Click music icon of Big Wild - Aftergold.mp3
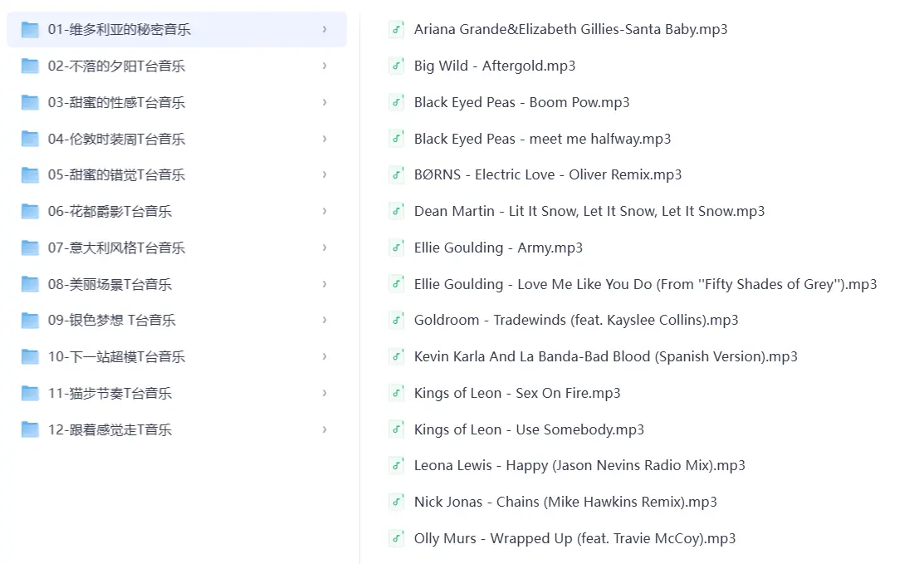 coord(397,66)
